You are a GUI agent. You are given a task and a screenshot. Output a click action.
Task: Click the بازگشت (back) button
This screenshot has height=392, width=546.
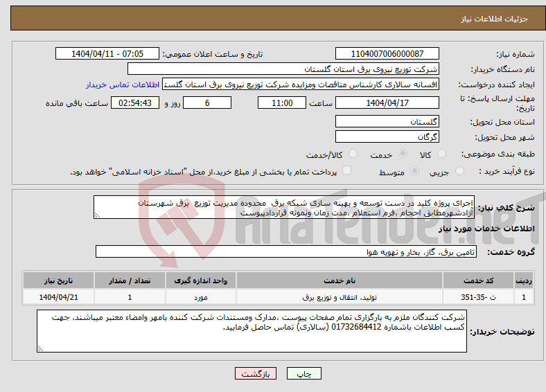point(256,373)
